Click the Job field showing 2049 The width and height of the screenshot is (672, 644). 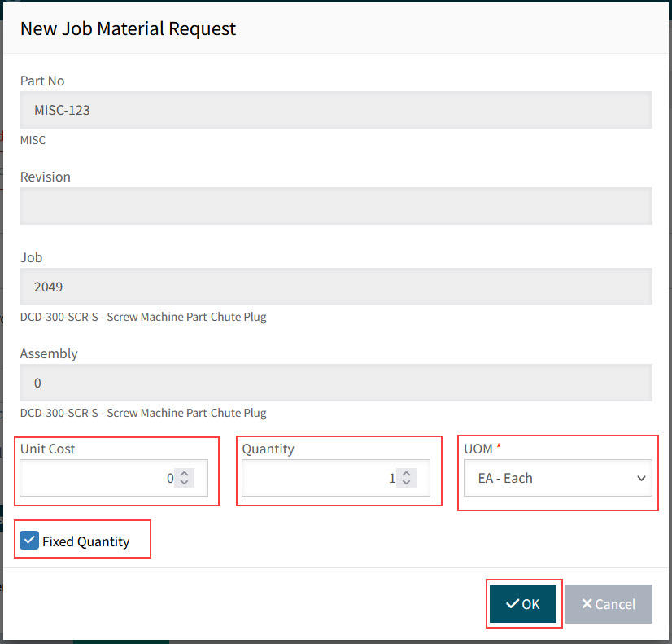point(335,287)
